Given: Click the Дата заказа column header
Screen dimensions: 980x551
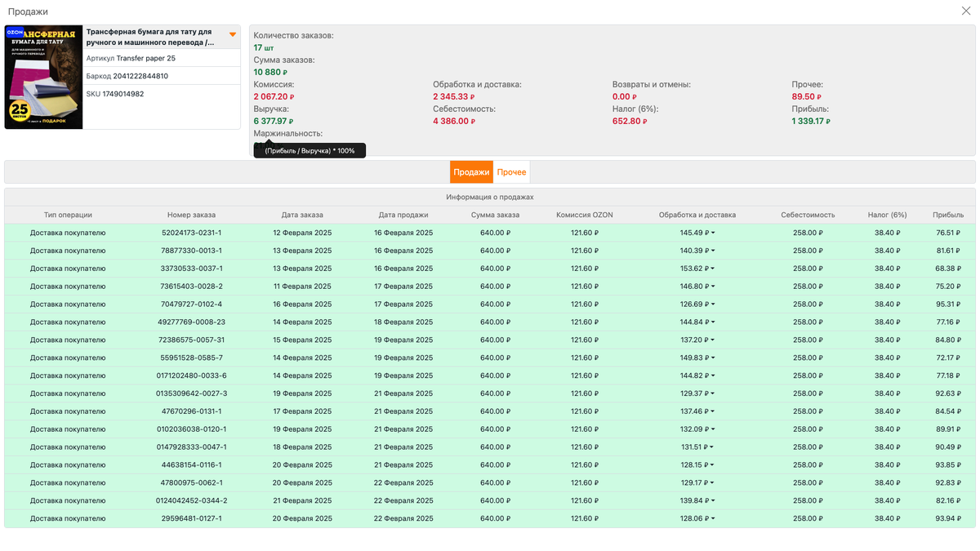Looking at the screenshot, I should (x=302, y=215).
